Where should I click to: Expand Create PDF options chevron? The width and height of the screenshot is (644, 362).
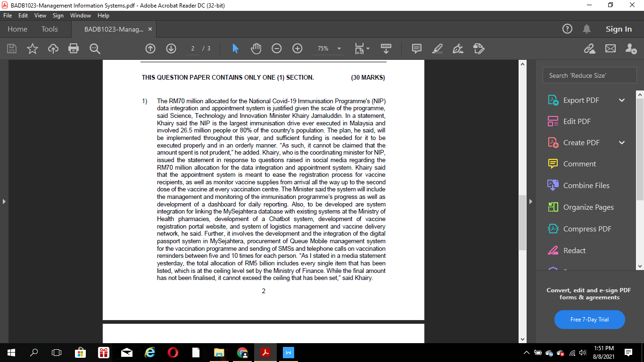click(x=622, y=142)
